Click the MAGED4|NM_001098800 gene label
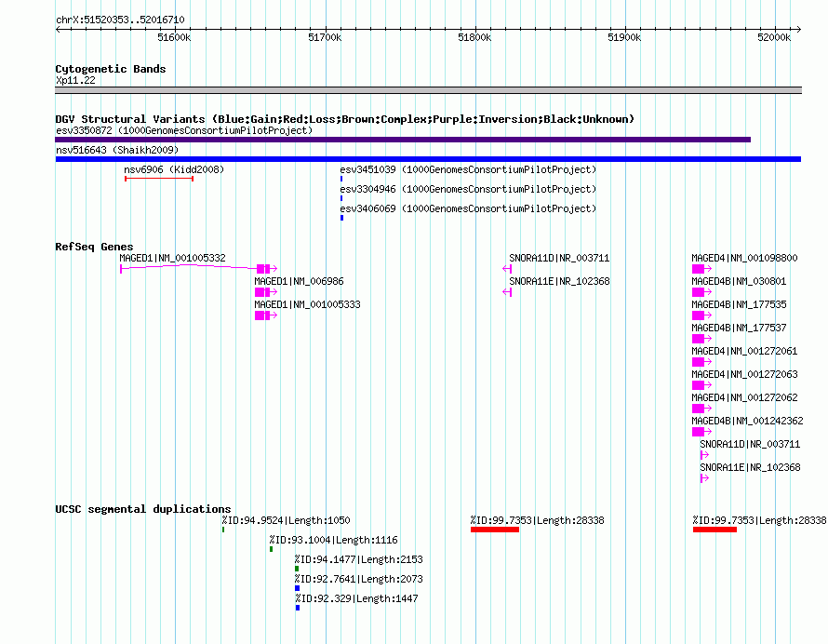 click(744, 258)
